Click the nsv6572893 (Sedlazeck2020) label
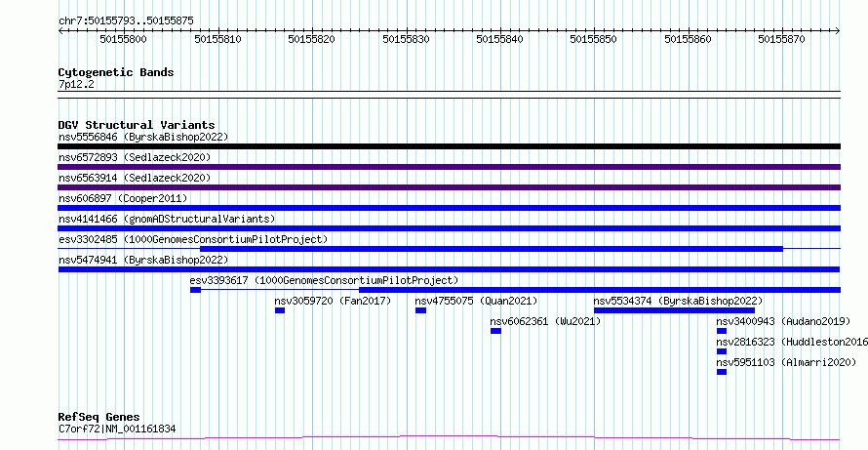 point(135,157)
